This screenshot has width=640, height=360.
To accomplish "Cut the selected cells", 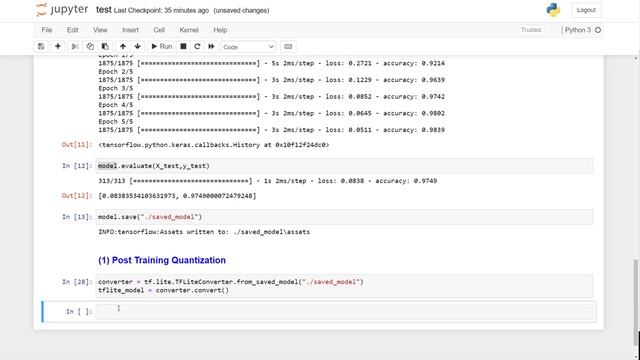I will [x=75, y=47].
